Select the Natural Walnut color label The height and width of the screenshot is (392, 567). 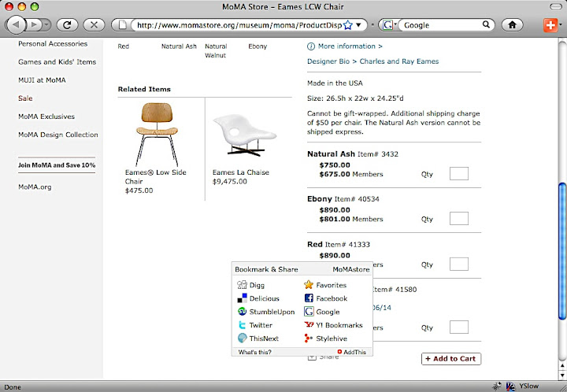(216, 50)
